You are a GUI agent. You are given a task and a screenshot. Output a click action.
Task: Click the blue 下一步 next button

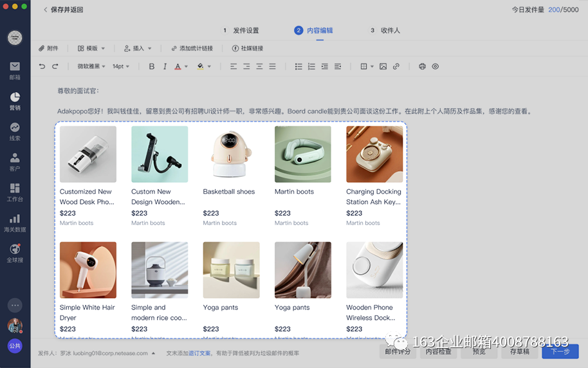[560, 351]
